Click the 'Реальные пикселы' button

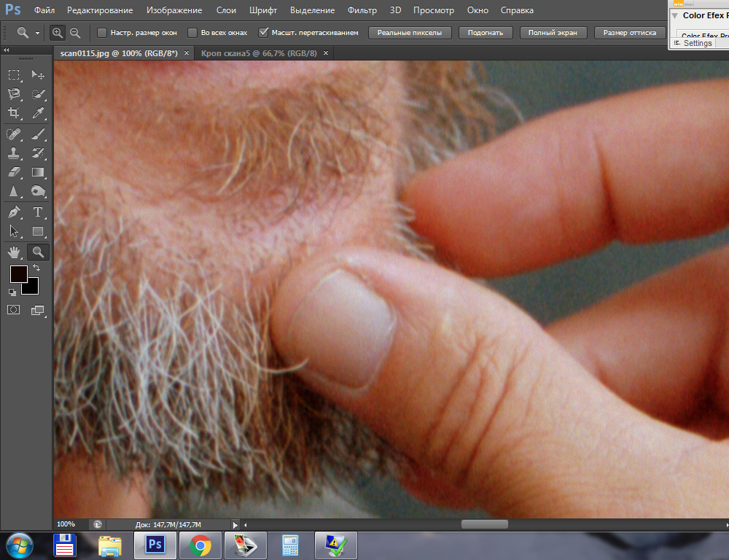click(x=410, y=33)
